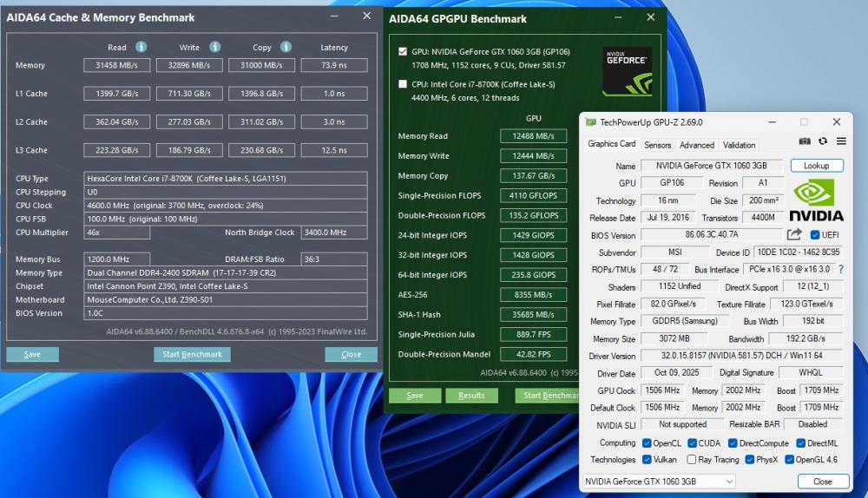Toggle the UEFI checkbox in GPU-Z

814,234
